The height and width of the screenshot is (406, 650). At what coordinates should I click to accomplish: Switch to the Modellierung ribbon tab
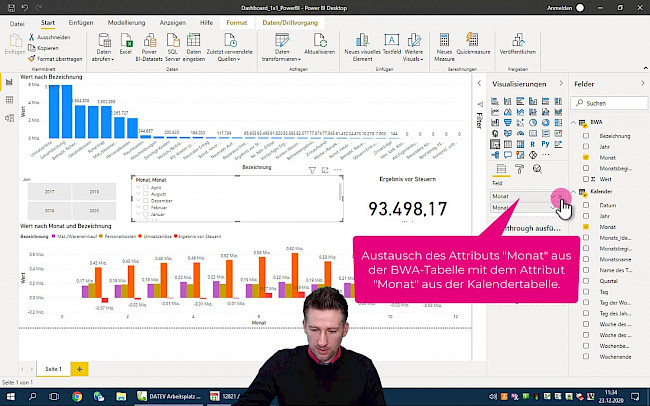click(x=125, y=20)
